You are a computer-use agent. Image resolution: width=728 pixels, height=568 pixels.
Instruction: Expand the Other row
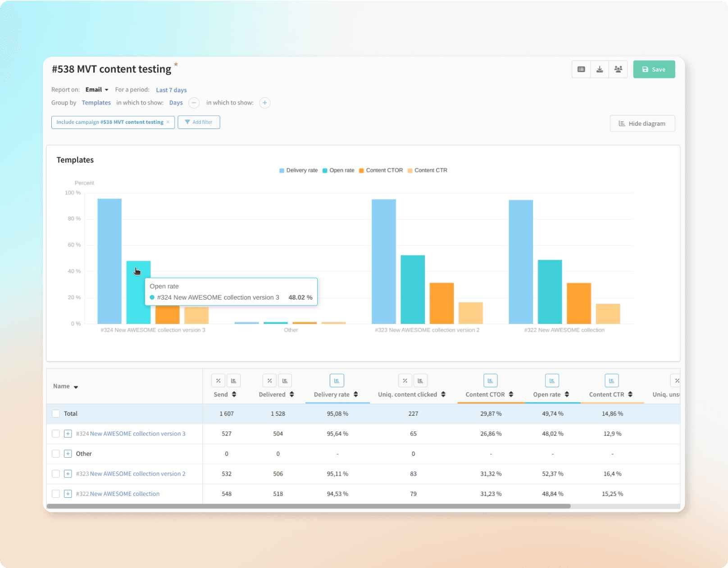(x=68, y=454)
